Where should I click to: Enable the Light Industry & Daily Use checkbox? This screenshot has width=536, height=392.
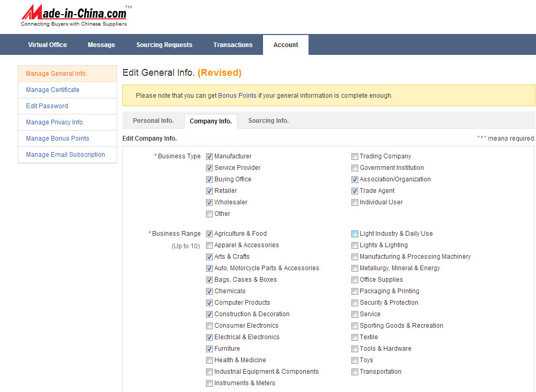click(355, 234)
